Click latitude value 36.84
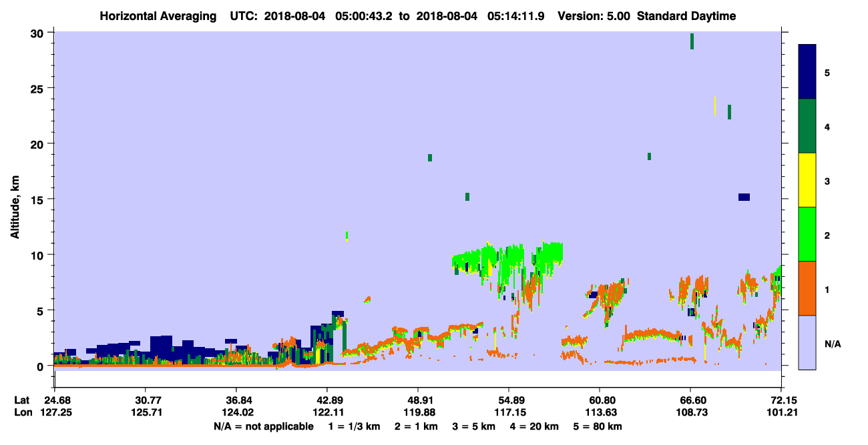Screen dimensions: 868x445 click(236, 400)
